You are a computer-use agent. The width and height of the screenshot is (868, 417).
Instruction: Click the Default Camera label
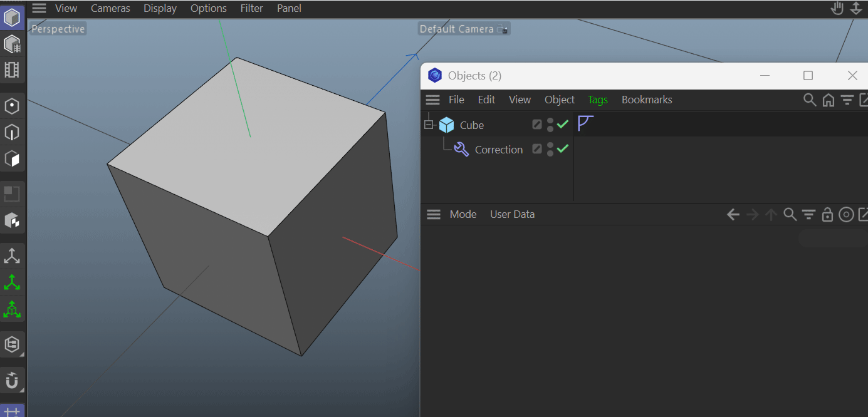tap(457, 29)
